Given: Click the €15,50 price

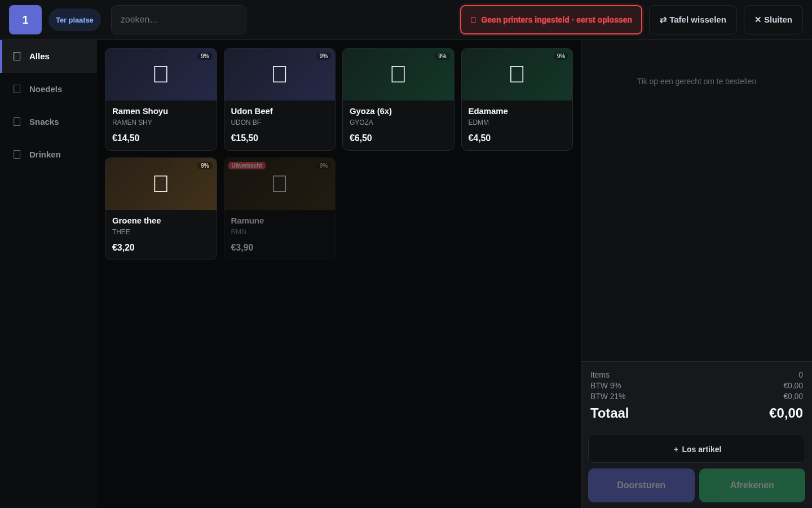Looking at the screenshot, I should click(245, 138).
